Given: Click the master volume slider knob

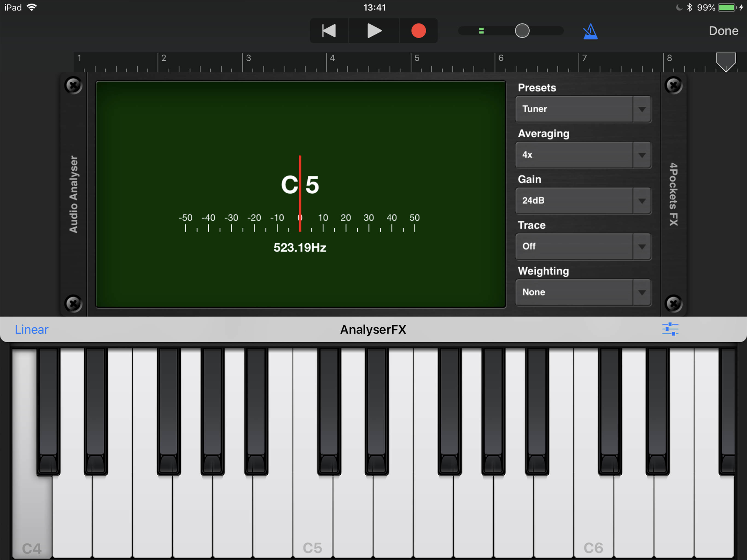Looking at the screenshot, I should [522, 31].
